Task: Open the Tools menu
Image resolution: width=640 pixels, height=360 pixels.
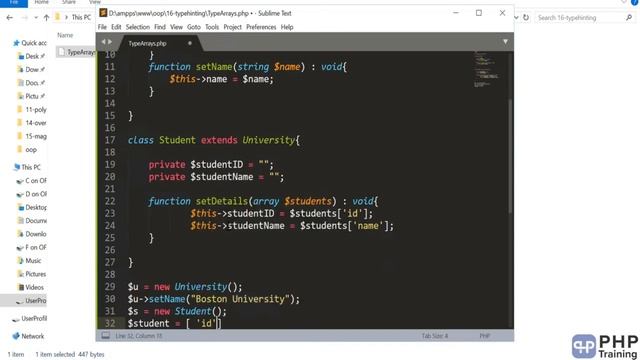Action: coord(212,27)
